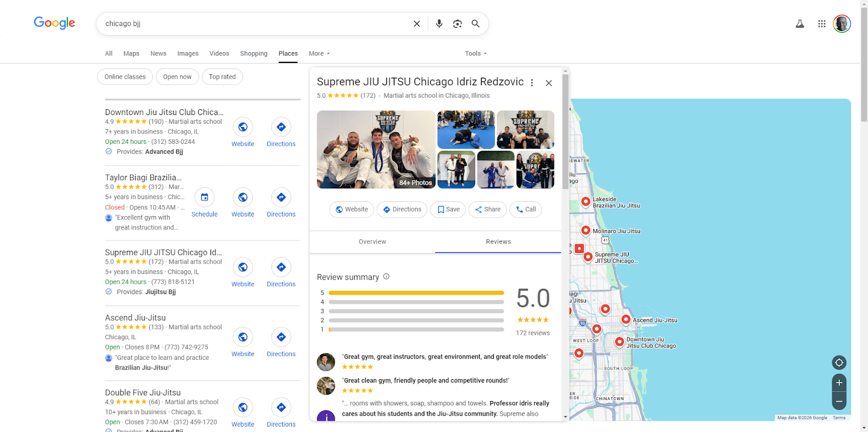Click the 5-star rating bar
Viewport: 868px width, 432px height.
click(416, 293)
